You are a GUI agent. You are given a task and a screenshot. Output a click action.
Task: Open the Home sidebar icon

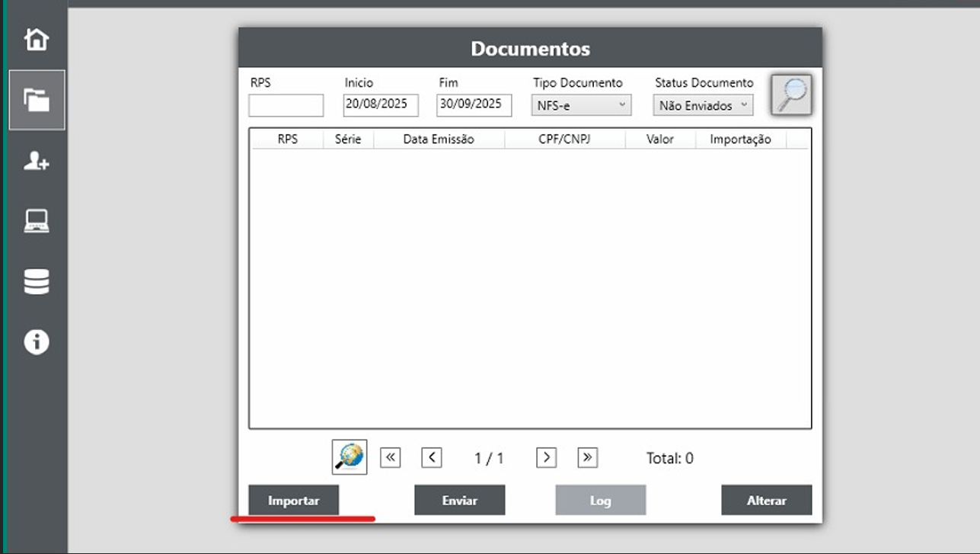click(x=37, y=39)
